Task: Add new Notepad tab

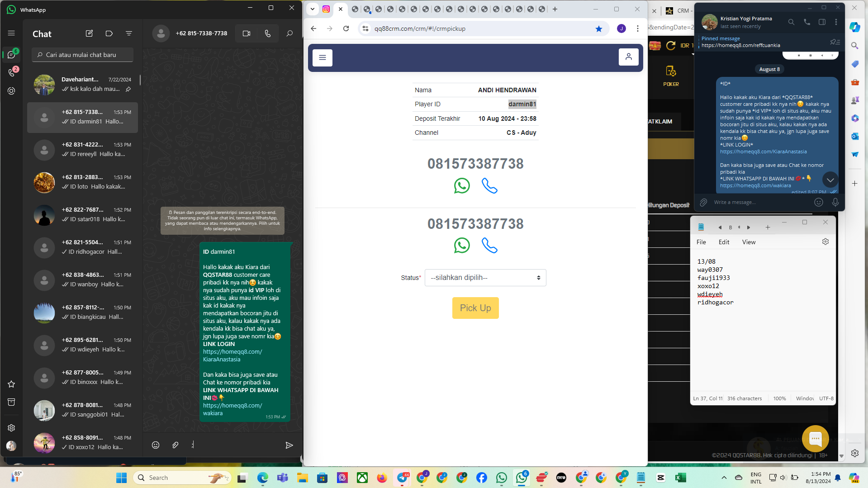Action: 768,227
